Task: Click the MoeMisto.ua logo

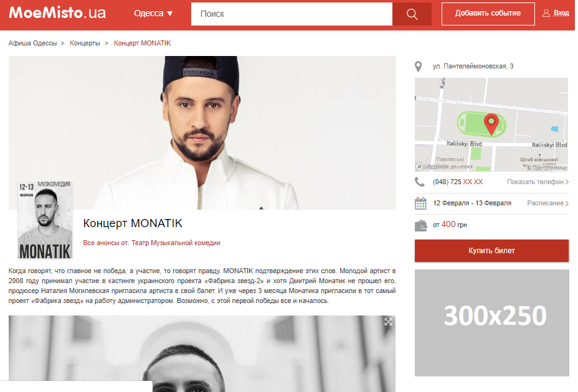Action: point(57,13)
